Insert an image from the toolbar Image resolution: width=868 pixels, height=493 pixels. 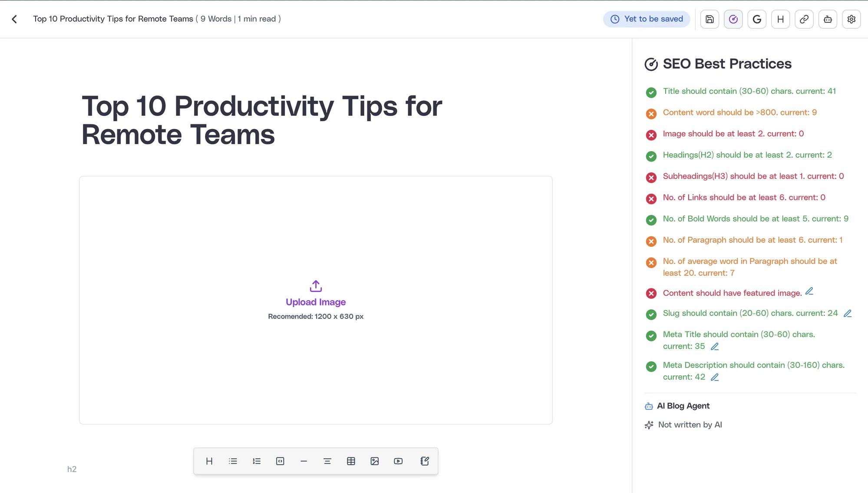point(375,461)
